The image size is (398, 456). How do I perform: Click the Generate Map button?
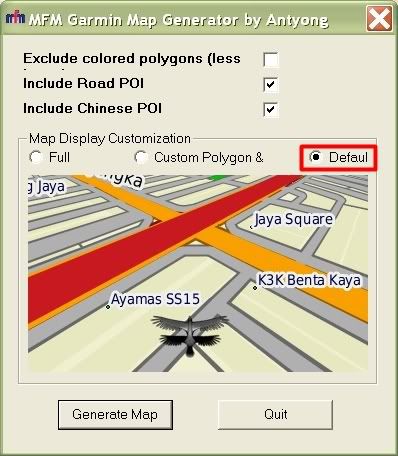coord(115,415)
